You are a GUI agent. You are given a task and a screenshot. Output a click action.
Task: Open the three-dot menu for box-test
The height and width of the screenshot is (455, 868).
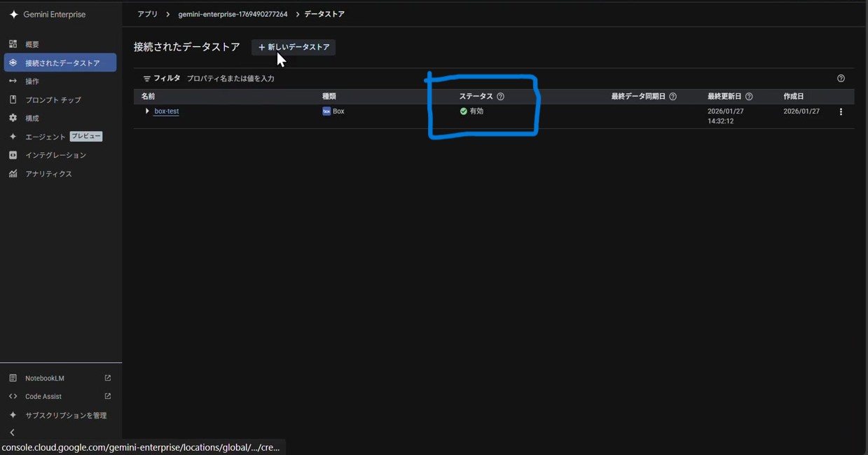pyautogui.click(x=841, y=112)
